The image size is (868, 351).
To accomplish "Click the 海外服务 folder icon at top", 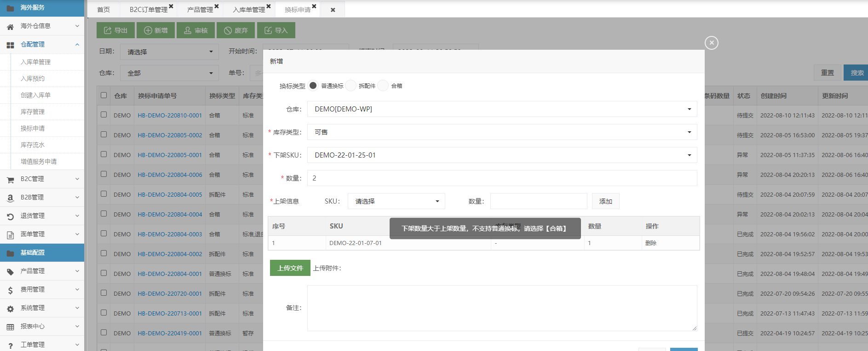I will (x=10, y=8).
